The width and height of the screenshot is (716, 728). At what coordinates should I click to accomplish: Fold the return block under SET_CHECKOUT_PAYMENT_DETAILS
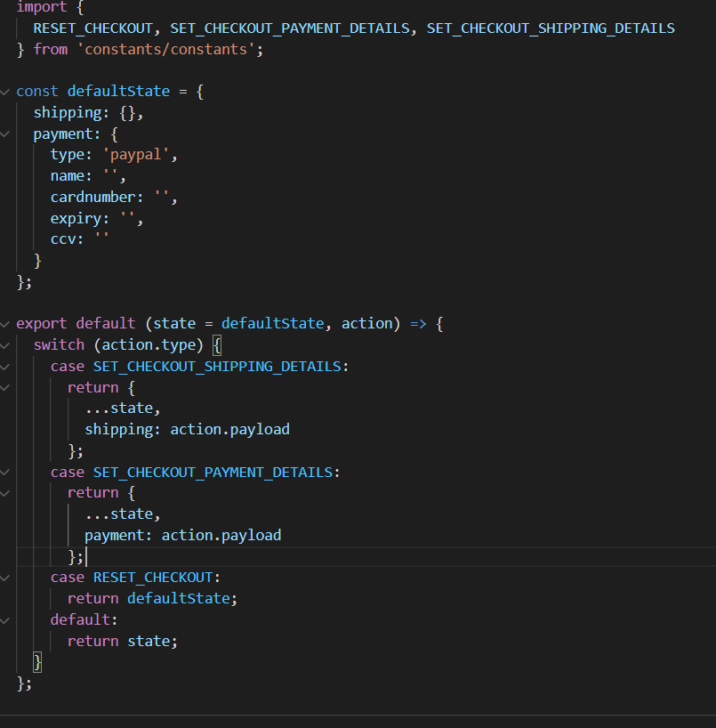click(x=4, y=494)
